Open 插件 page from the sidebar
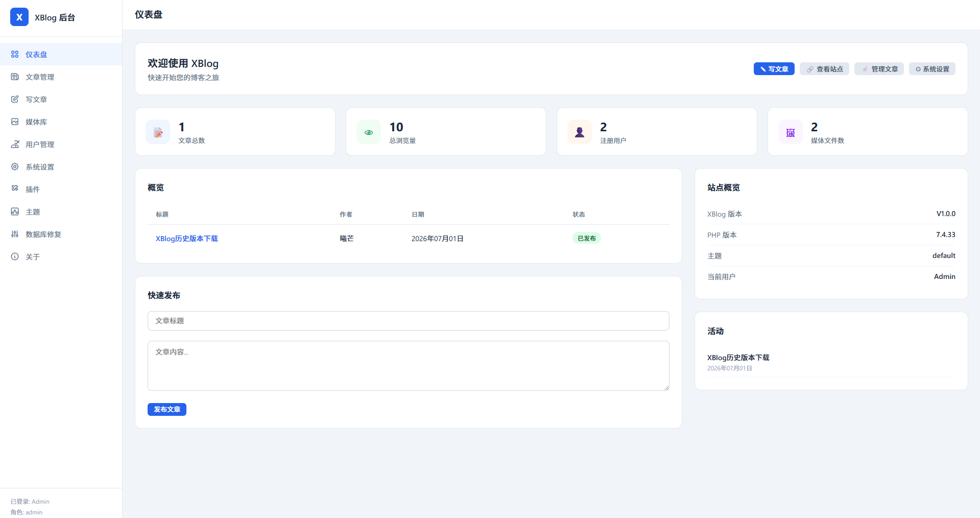This screenshot has height=518, width=980. [61, 189]
